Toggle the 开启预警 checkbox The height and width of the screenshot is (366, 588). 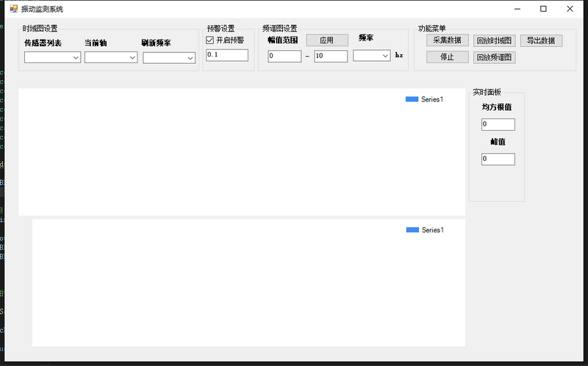(210, 40)
